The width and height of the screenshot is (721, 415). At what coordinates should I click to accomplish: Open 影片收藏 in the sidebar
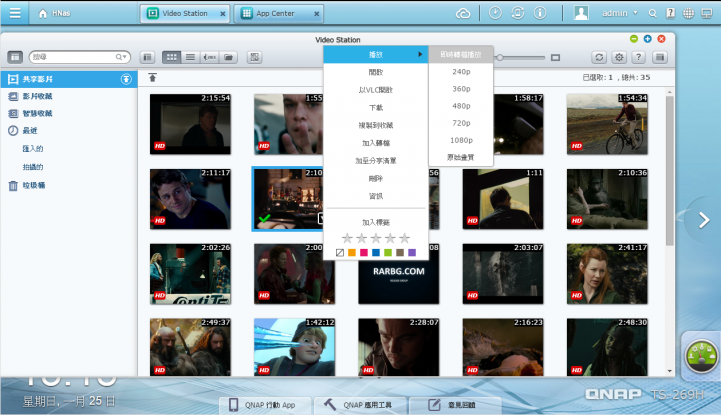pos(37,96)
